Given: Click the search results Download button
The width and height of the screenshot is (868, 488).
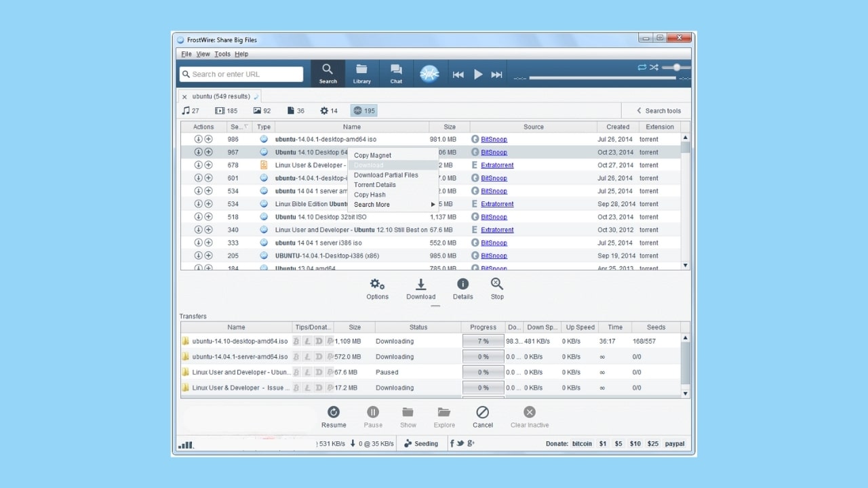Looking at the screenshot, I should 420,289.
